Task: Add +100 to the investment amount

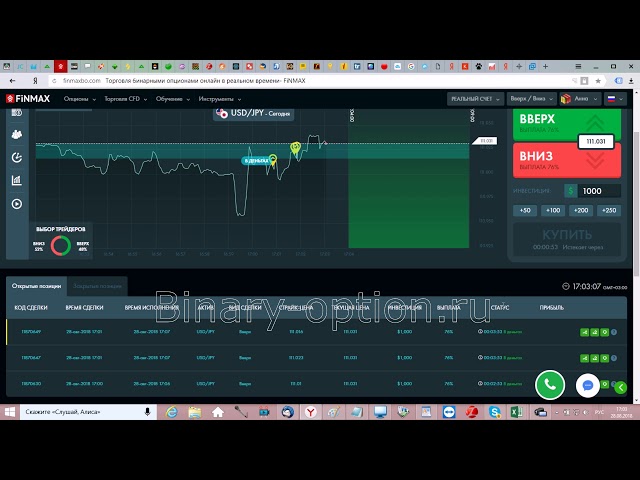Action: click(552, 210)
